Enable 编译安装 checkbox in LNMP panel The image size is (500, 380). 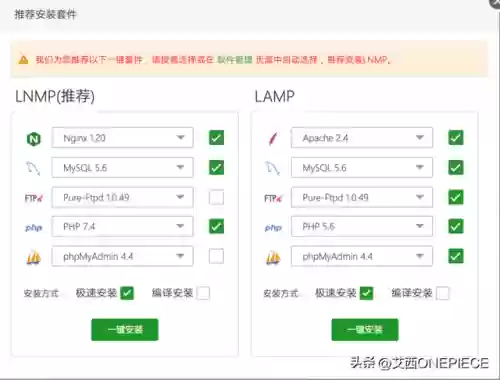(203, 293)
